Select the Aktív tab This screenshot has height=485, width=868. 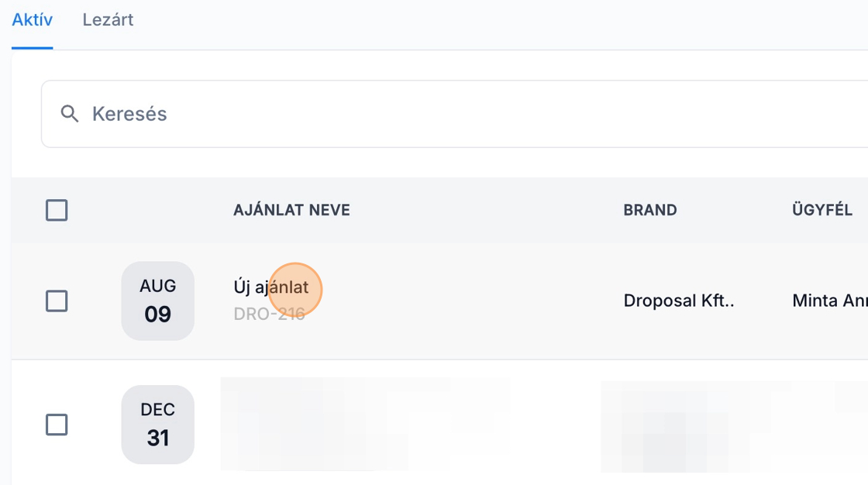(33, 20)
